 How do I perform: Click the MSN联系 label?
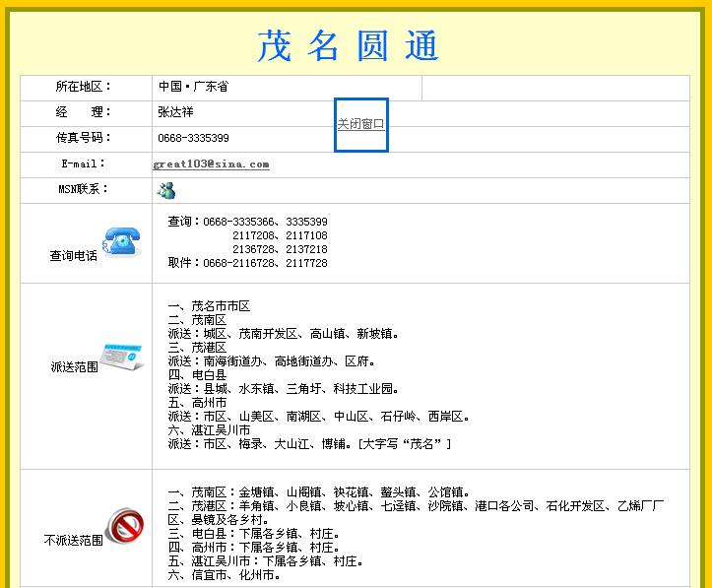pyautogui.click(x=85, y=189)
